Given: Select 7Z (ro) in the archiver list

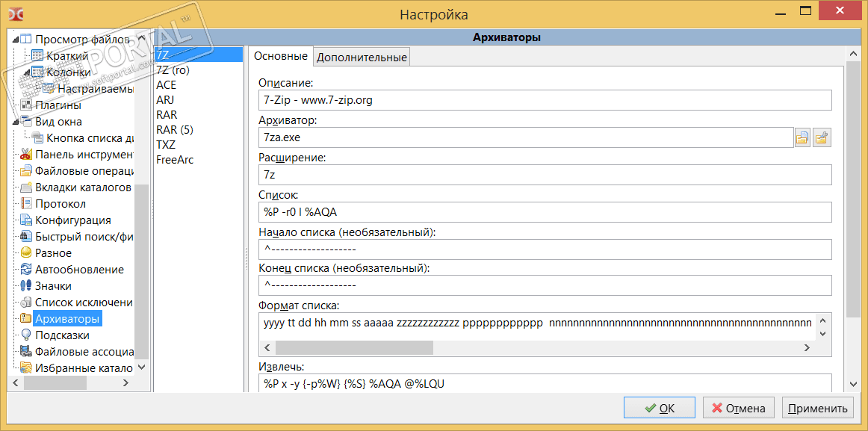Looking at the screenshot, I should point(198,69).
